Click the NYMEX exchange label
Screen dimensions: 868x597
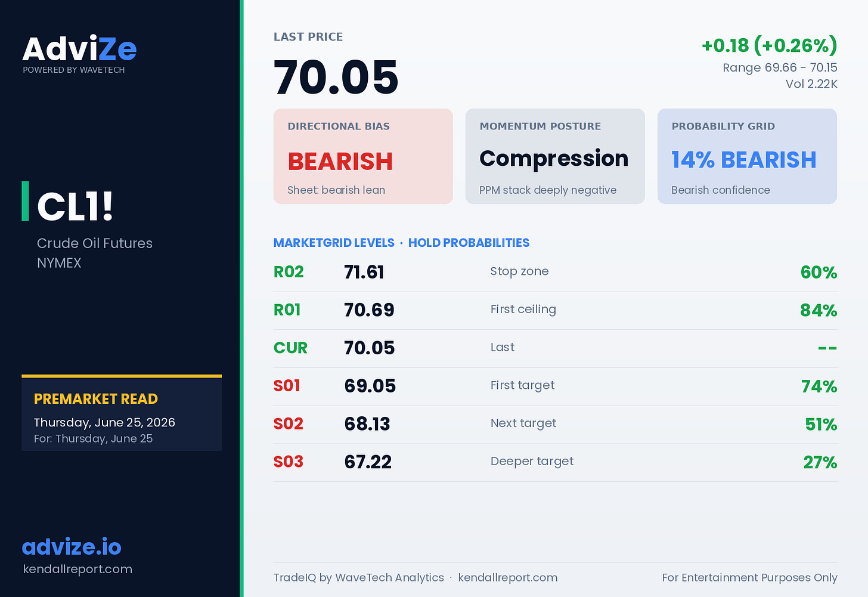pyautogui.click(x=59, y=263)
